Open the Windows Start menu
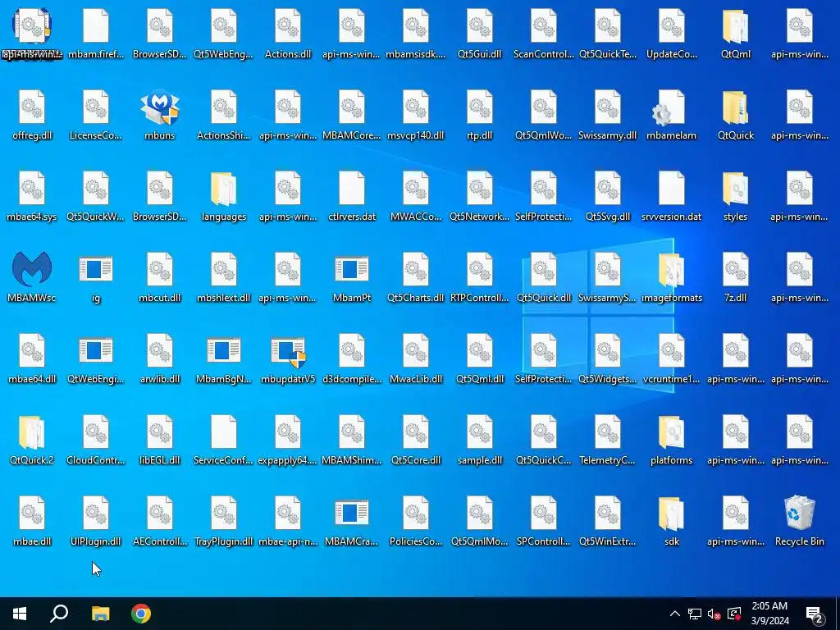 tap(20, 614)
